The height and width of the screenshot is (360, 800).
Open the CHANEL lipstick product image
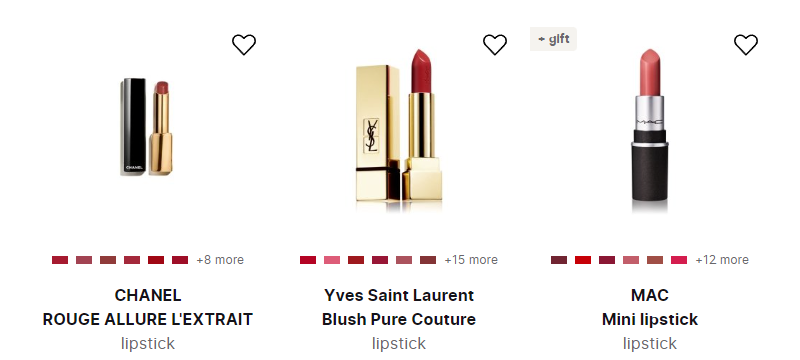point(147,127)
